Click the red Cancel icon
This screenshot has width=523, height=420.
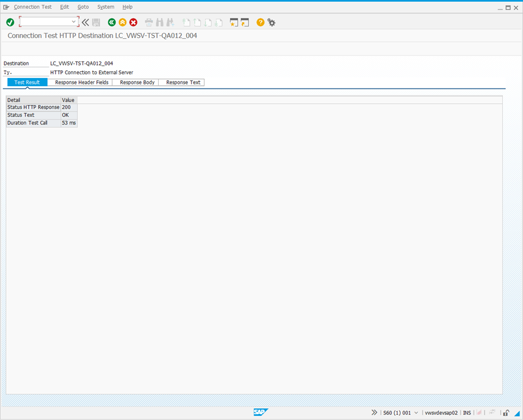pos(133,22)
